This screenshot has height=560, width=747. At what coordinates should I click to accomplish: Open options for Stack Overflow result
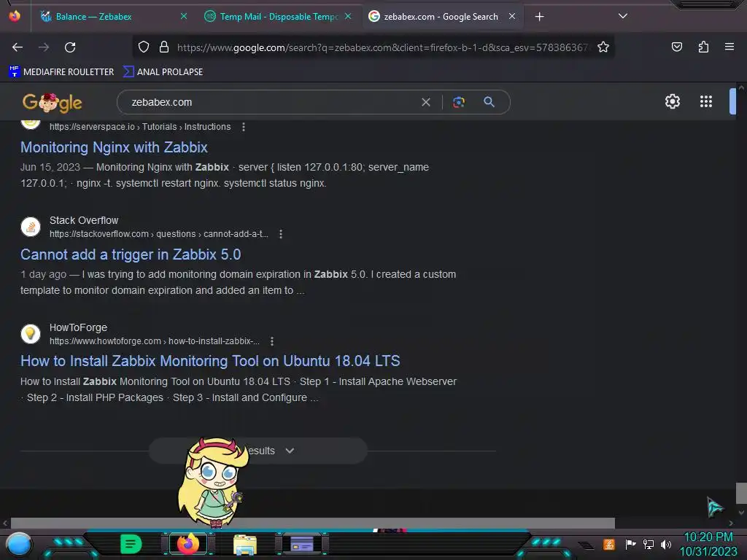(x=281, y=234)
